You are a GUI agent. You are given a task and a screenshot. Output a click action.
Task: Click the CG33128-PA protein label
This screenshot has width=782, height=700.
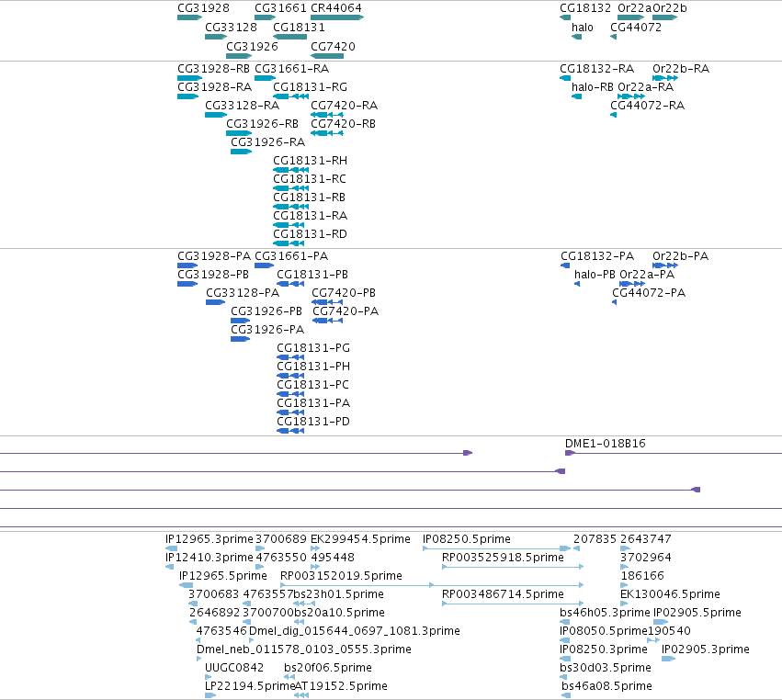(243, 293)
